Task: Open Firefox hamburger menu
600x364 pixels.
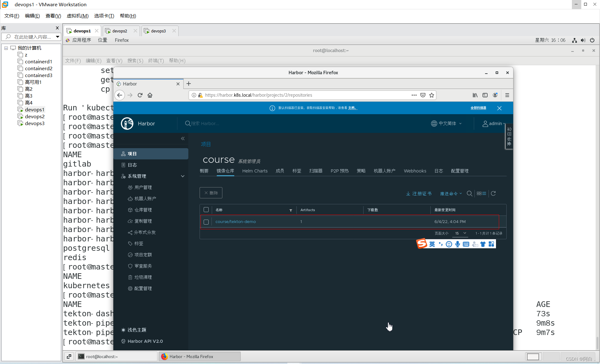Action: [507, 95]
